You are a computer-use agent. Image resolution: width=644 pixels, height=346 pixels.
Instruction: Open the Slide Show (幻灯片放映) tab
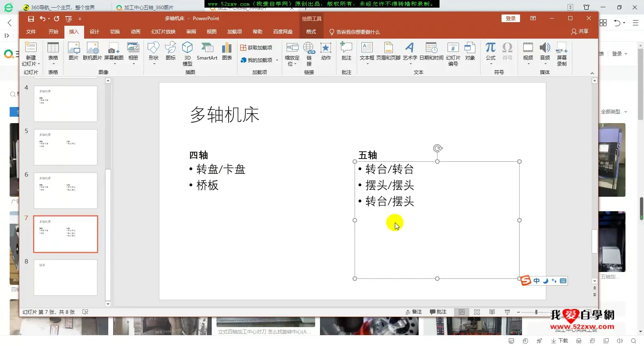click(163, 32)
